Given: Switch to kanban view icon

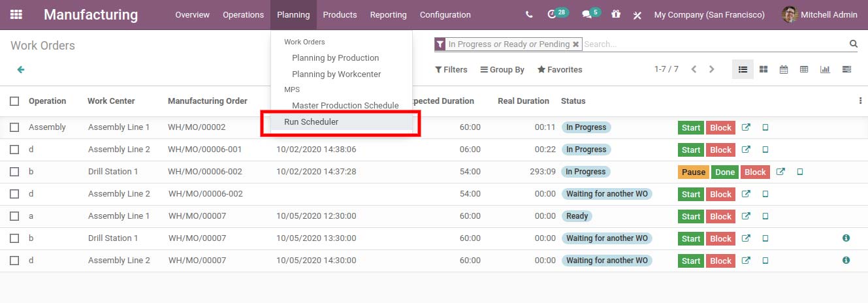Looking at the screenshot, I should pyautogui.click(x=763, y=69).
